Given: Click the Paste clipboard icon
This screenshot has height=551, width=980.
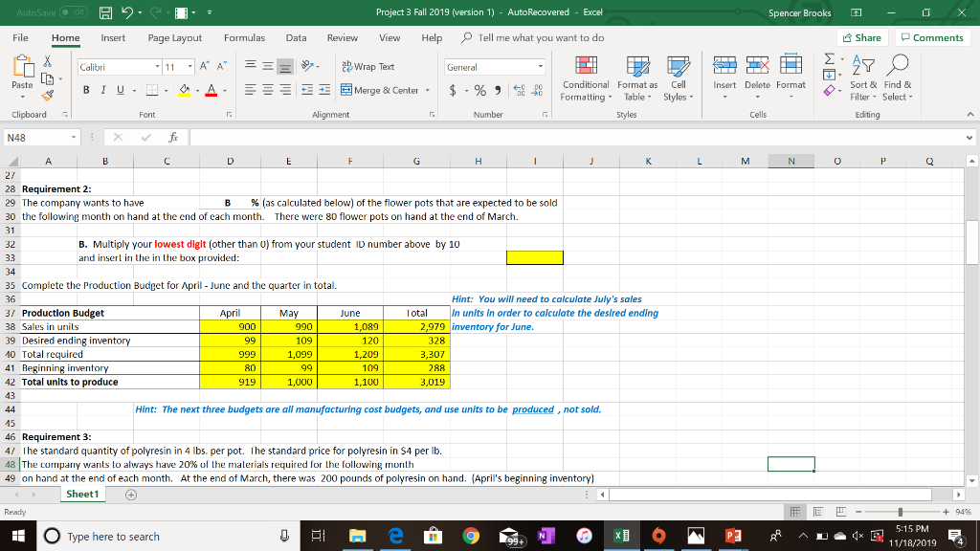Looking at the screenshot, I should (23, 66).
